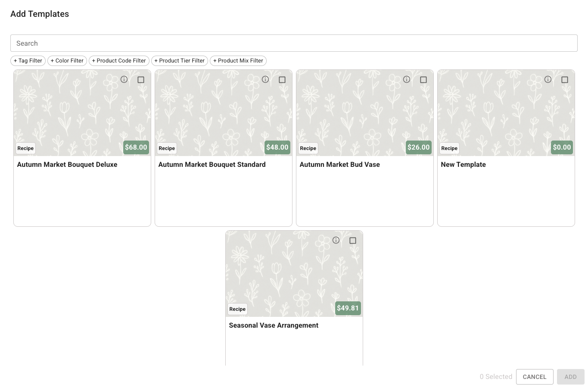Open info for Autumn Market Bouquet Deluxe
This screenshot has width=588, height=388.
[124, 79]
